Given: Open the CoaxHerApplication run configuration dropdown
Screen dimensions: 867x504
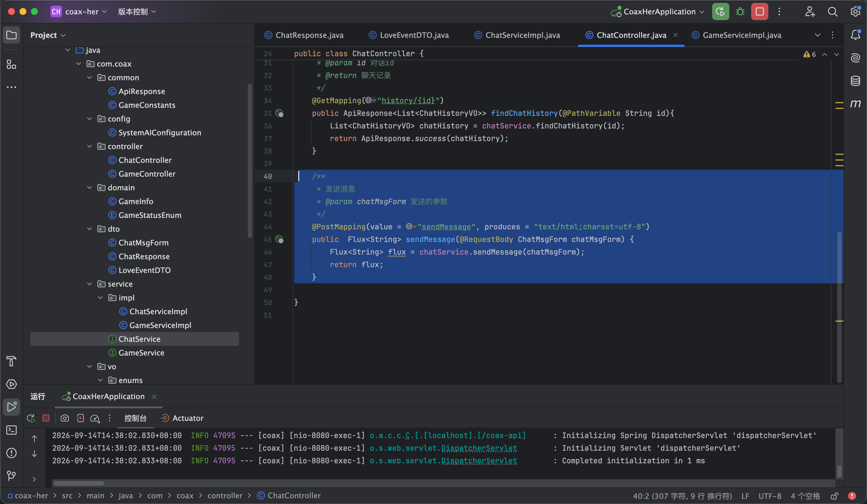Looking at the screenshot, I should (658, 12).
